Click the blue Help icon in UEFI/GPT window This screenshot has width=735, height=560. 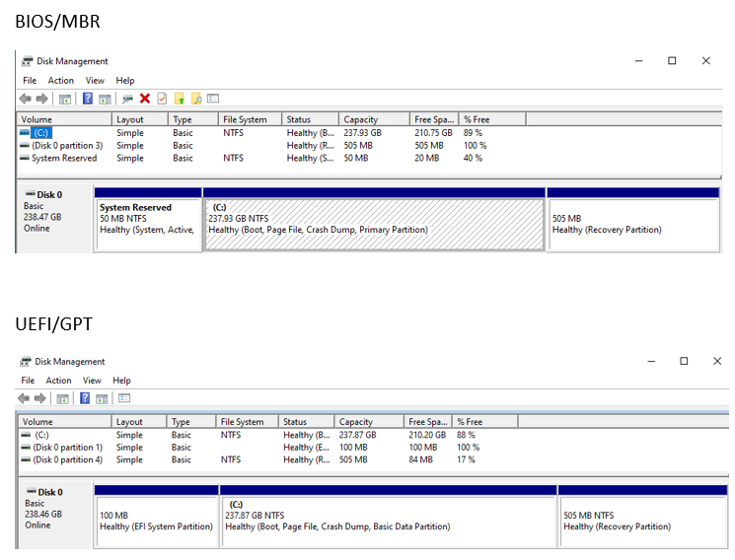pos(86,398)
